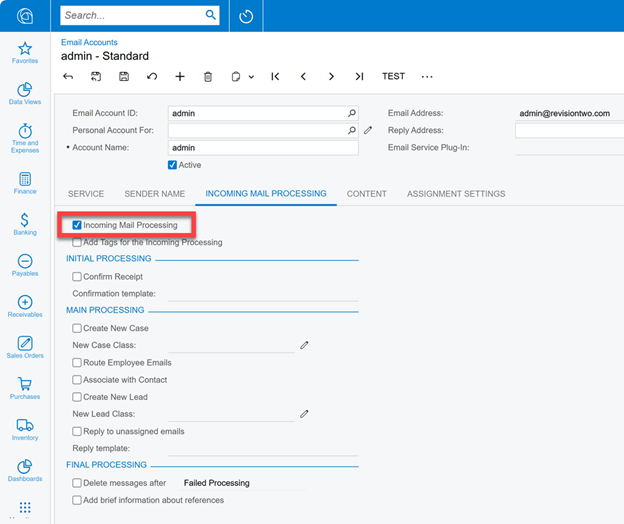
Task: Edit Personal Account For pencil icon
Action: click(368, 130)
